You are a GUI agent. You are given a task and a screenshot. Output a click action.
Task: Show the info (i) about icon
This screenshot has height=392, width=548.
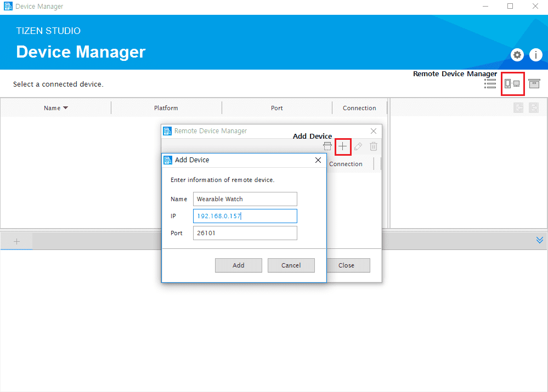535,55
